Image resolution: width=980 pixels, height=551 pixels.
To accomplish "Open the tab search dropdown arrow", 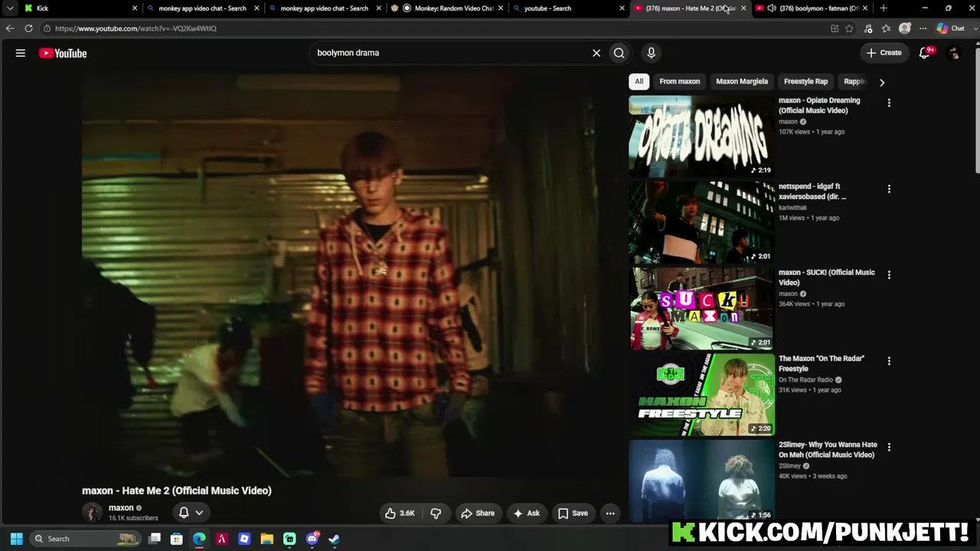I will (x=10, y=8).
